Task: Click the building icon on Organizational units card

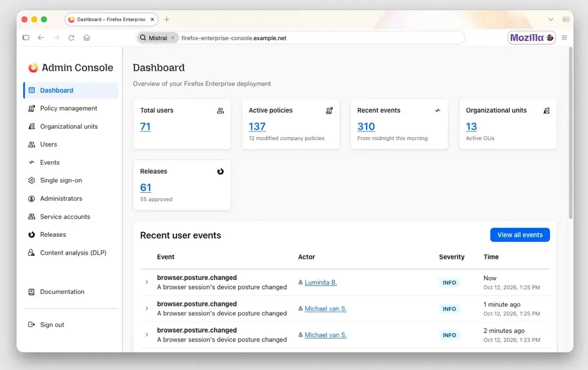Action: pos(546,111)
